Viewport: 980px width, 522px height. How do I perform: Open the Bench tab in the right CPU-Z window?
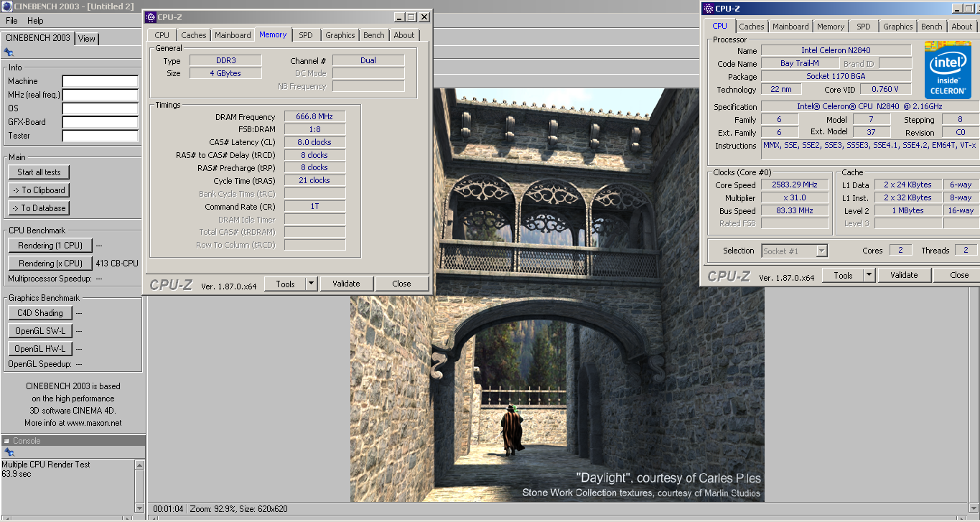click(x=932, y=27)
